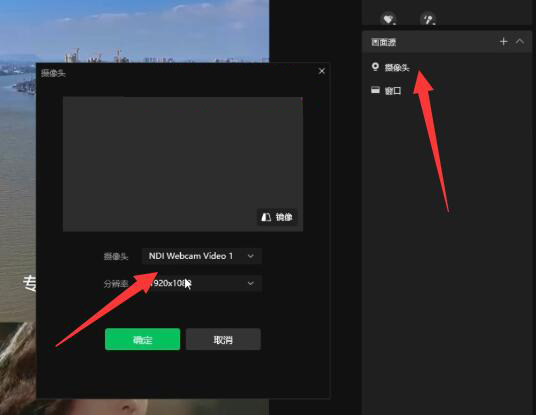Add a new source with the plus icon
This screenshot has width=536, height=415.
pyautogui.click(x=504, y=42)
